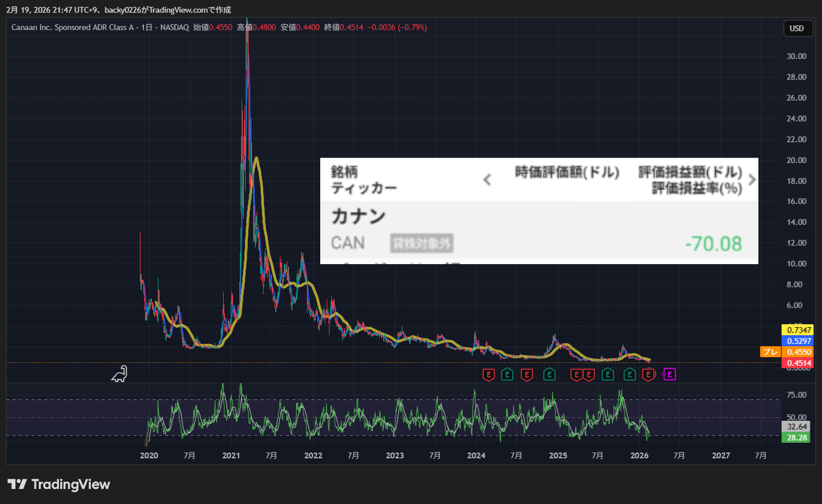
Task: Click the 30.00 price axis label
Action: pyautogui.click(x=797, y=56)
